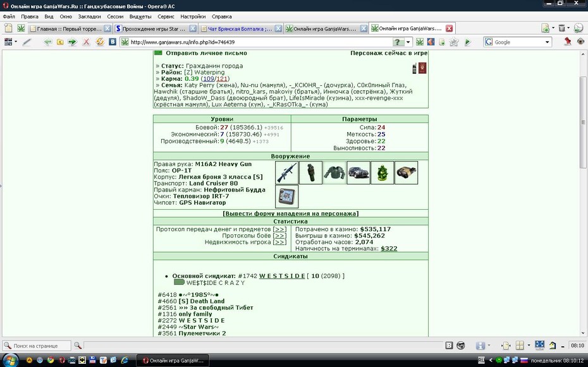Viewport: 588px width, 367px height.
Task: Click 'Вывести форму нападения на персонажа' link
Action: pyautogui.click(x=291, y=214)
